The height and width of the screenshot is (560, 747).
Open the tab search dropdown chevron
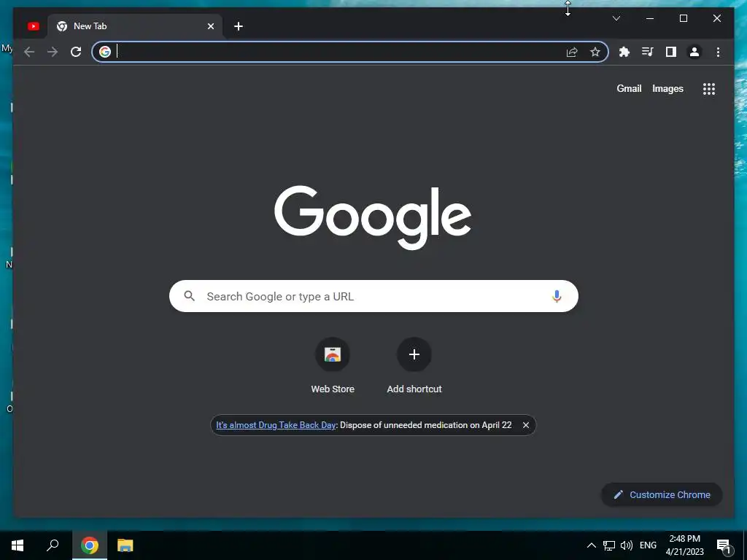pos(616,18)
